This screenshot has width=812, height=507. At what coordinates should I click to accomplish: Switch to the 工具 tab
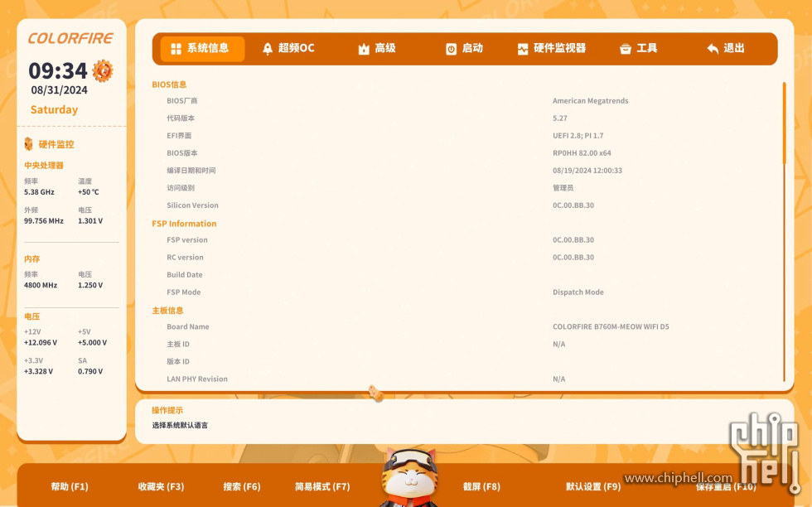639,49
